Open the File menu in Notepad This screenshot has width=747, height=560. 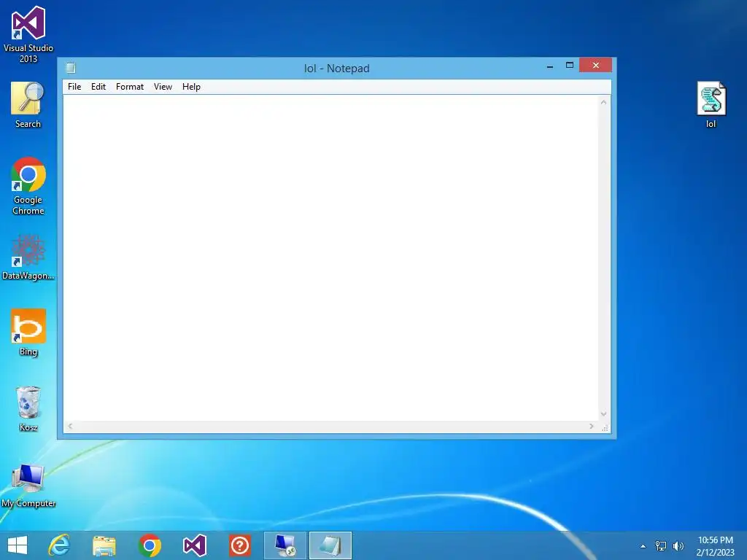[x=74, y=87]
